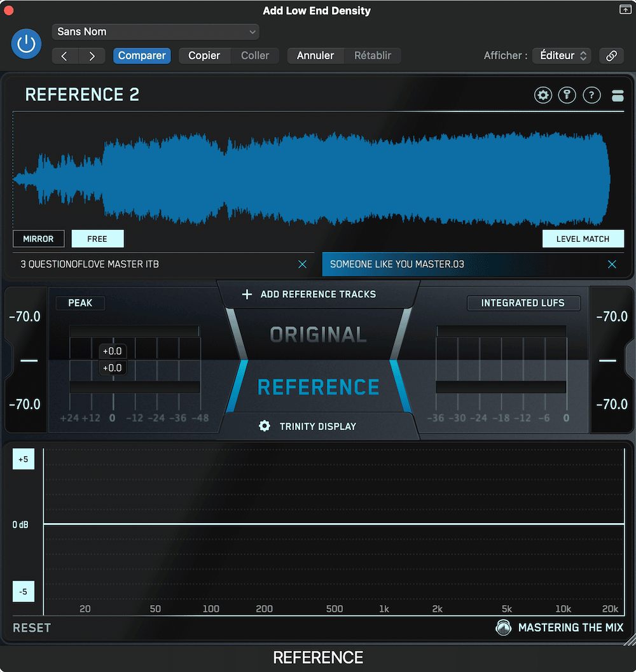636x672 pixels.
Task: Click RESET in the Trinity display
Action: tap(32, 628)
